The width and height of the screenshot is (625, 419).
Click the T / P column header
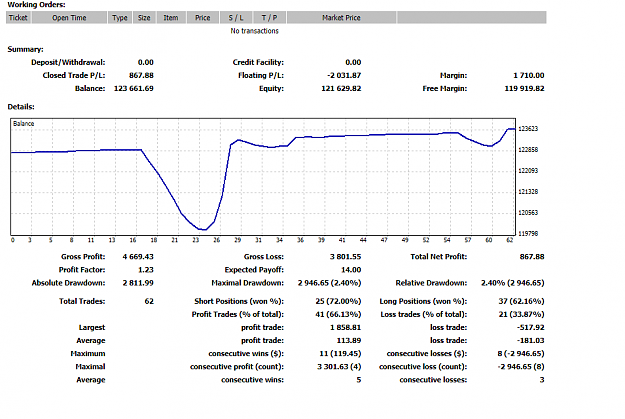(269, 18)
